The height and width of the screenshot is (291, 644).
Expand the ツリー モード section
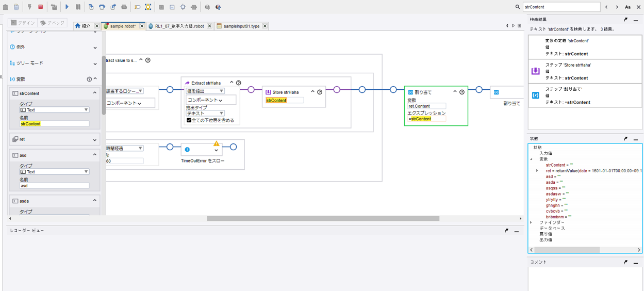tap(95, 64)
